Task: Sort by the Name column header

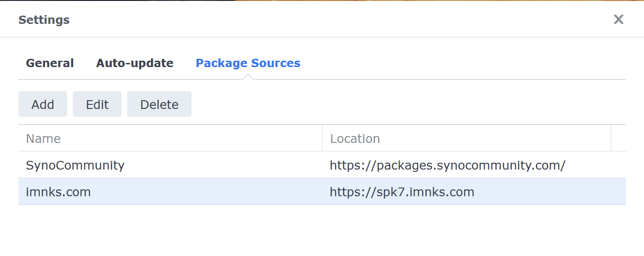Action: tap(43, 139)
